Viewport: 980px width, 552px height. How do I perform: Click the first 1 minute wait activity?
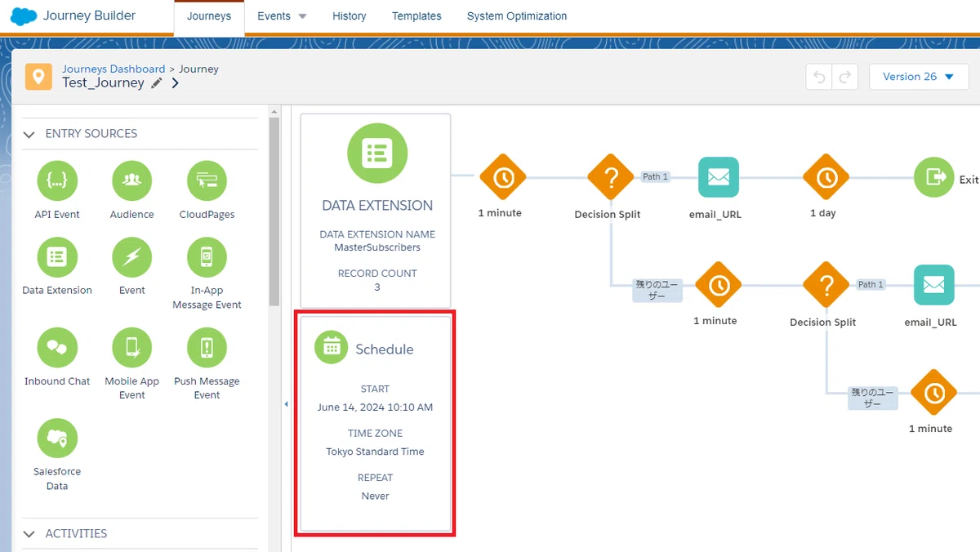503,177
